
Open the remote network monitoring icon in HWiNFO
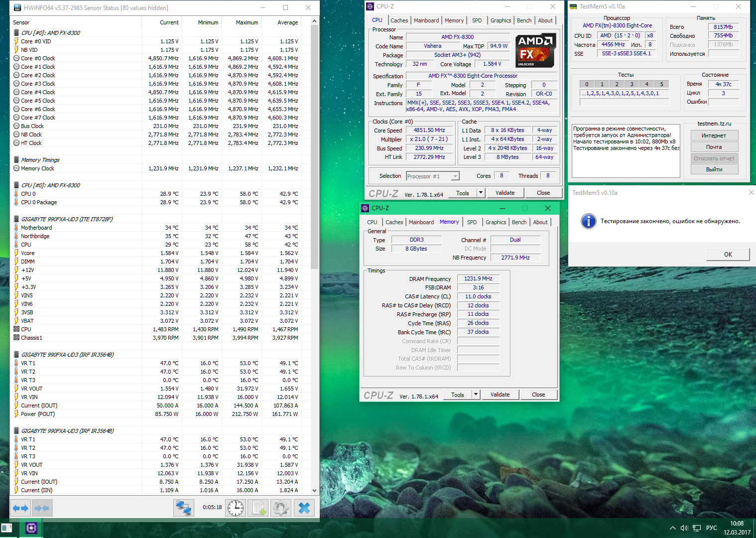[184, 508]
